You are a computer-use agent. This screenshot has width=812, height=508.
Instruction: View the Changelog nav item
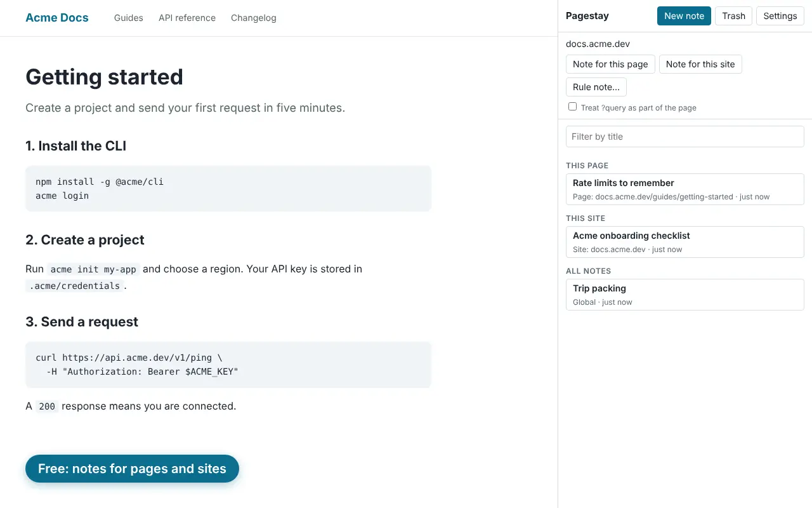coord(254,18)
